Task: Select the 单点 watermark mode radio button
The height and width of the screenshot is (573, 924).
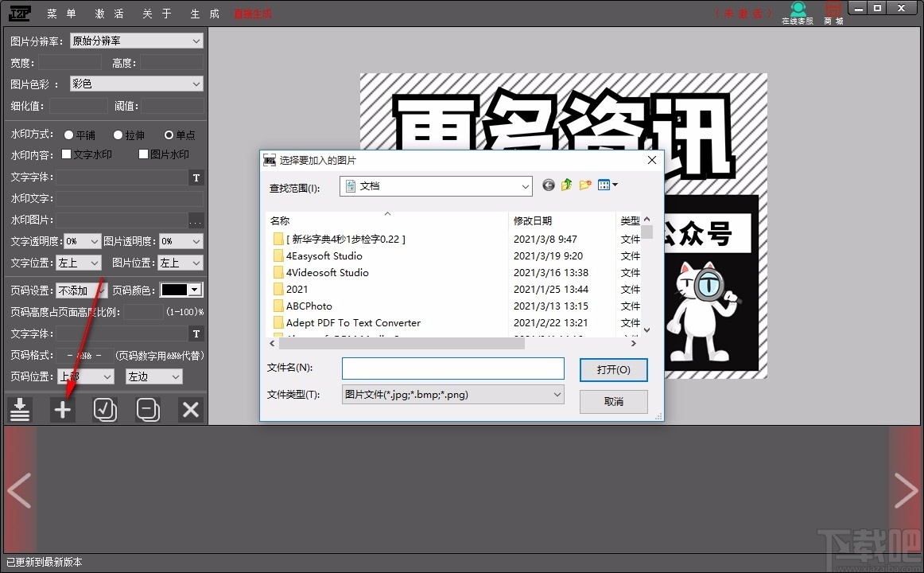Action: tap(168, 134)
